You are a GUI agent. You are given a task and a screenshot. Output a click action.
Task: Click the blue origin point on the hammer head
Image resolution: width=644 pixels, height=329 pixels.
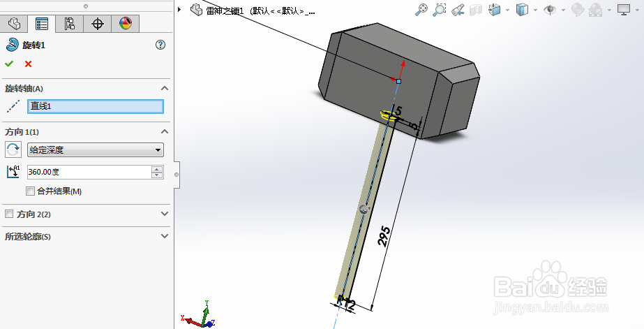tap(398, 82)
